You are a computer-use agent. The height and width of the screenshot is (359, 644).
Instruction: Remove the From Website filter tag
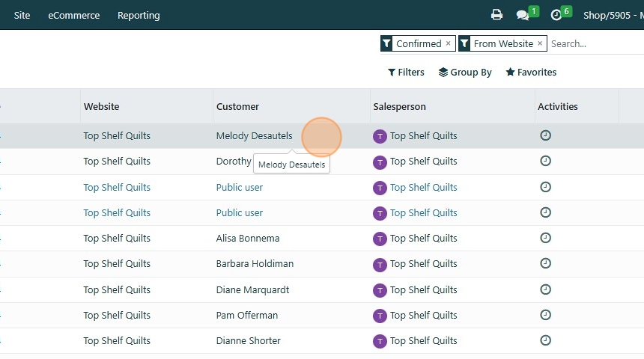540,43
